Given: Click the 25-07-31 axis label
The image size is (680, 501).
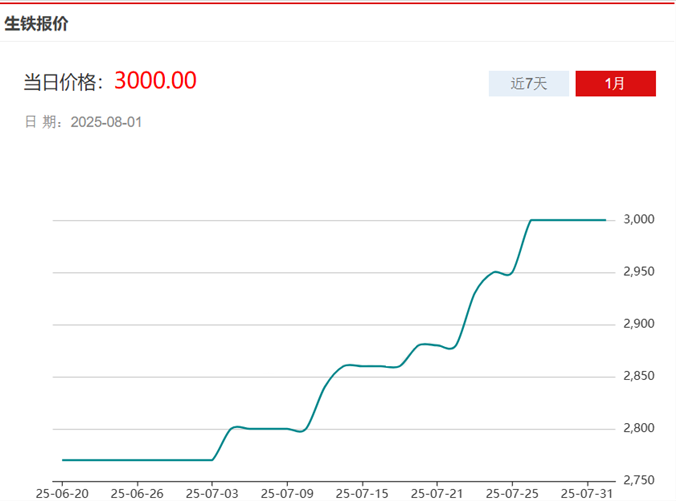Looking at the screenshot, I should [587, 494].
